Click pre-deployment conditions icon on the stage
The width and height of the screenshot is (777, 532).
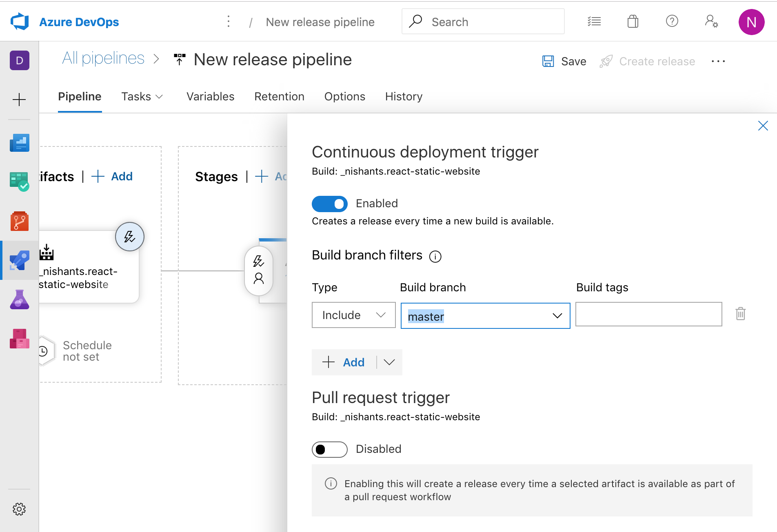pyautogui.click(x=259, y=271)
